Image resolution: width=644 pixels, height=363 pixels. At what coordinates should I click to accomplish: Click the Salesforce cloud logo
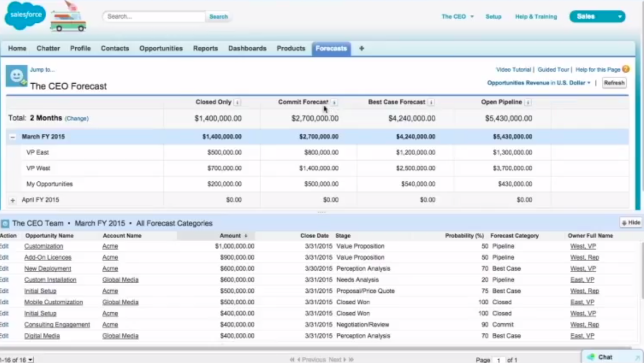[25, 15]
